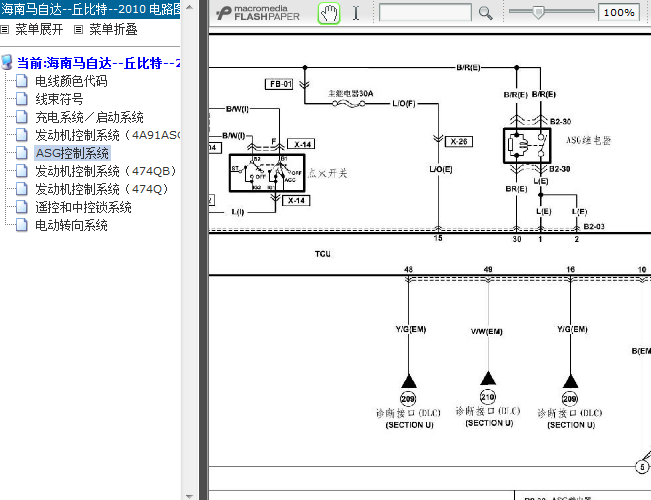Click the search text field

click(425, 12)
